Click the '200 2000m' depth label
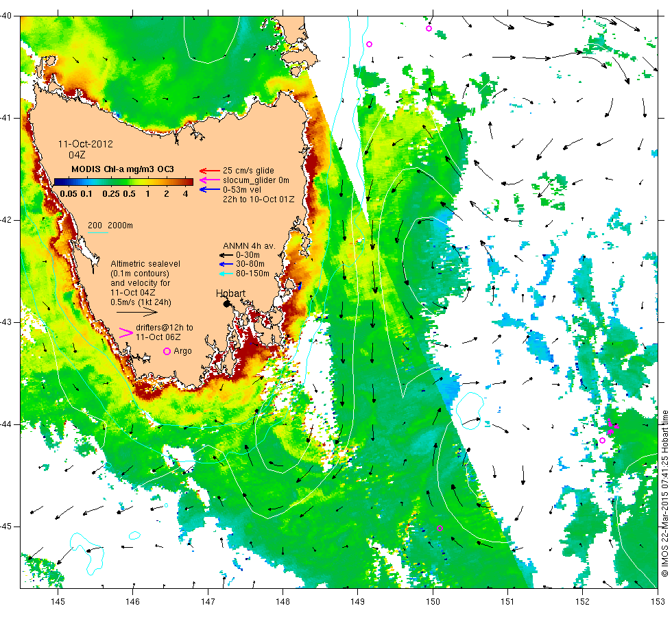Image resolution: width=672 pixels, height=617 pixels. [110, 226]
